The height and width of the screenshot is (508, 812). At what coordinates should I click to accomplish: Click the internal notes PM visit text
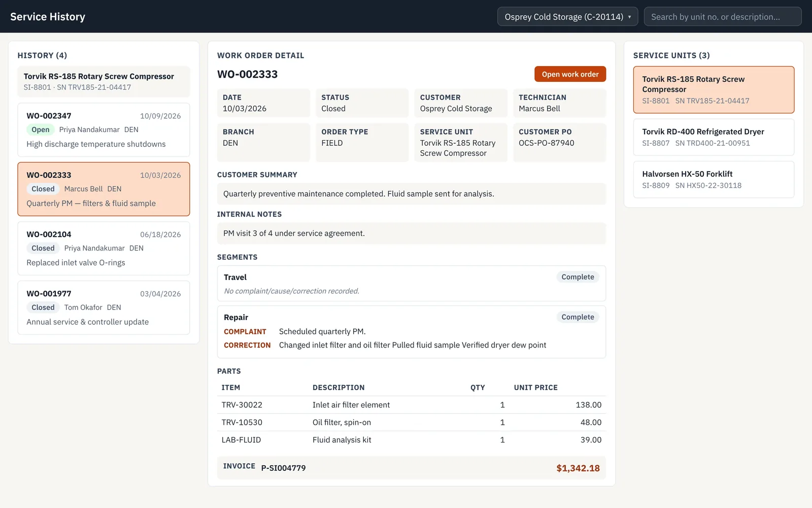[x=294, y=233]
